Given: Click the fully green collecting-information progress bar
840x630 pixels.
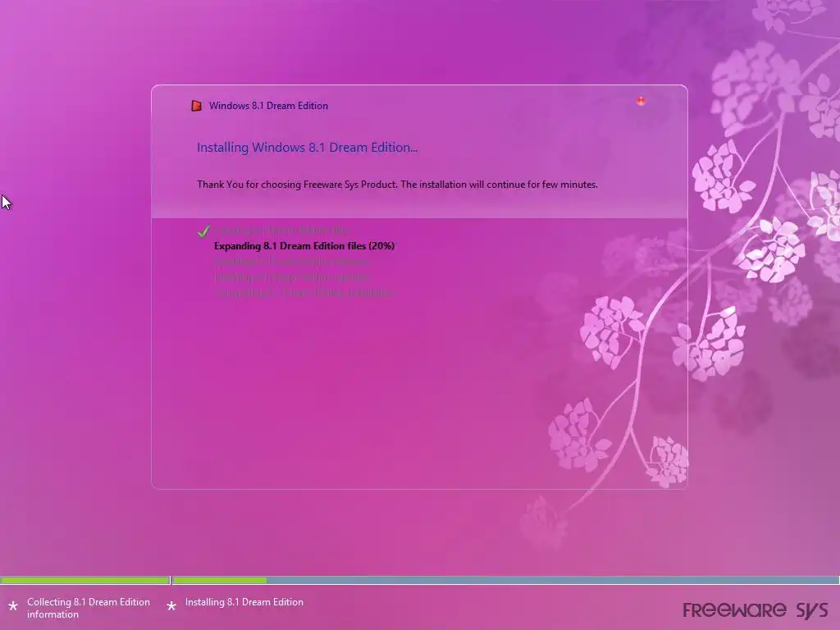Looking at the screenshot, I should coord(85,580).
